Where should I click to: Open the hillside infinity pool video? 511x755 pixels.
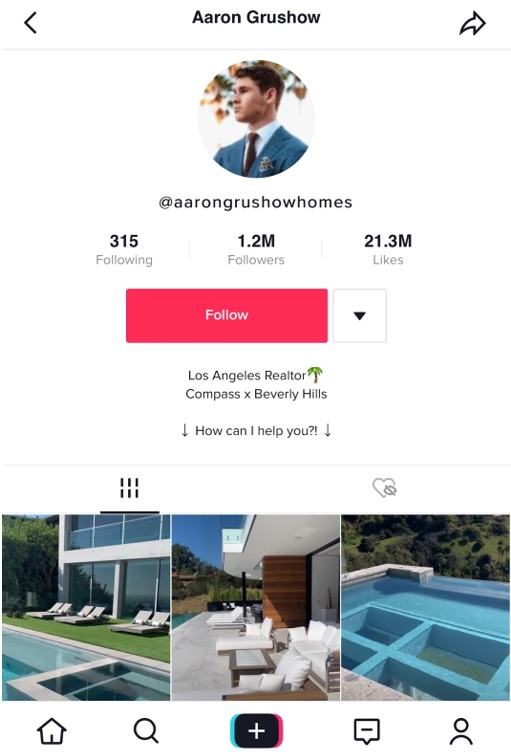(x=426, y=607)
